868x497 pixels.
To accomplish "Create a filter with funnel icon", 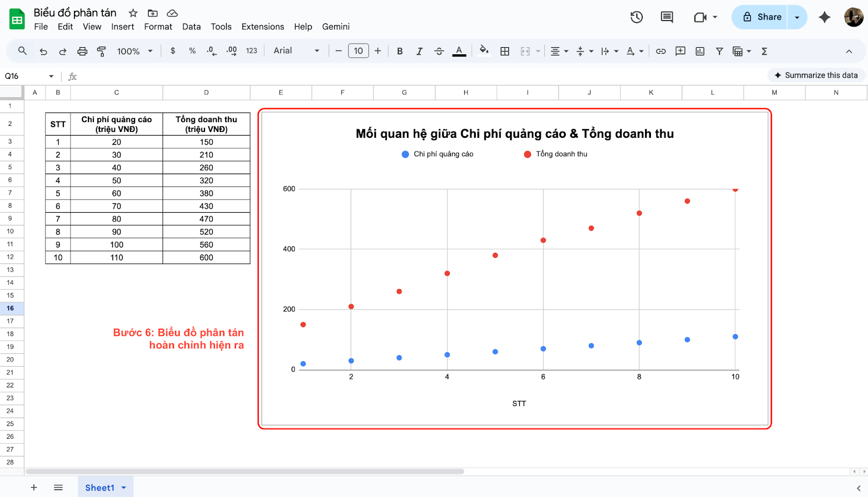I will pos(719,51).
